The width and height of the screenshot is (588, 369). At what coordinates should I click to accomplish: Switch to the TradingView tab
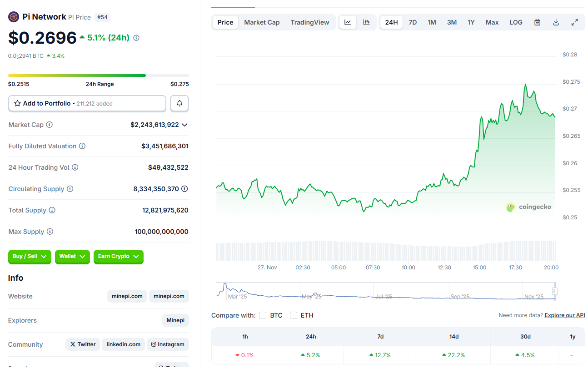pos(310,22)
